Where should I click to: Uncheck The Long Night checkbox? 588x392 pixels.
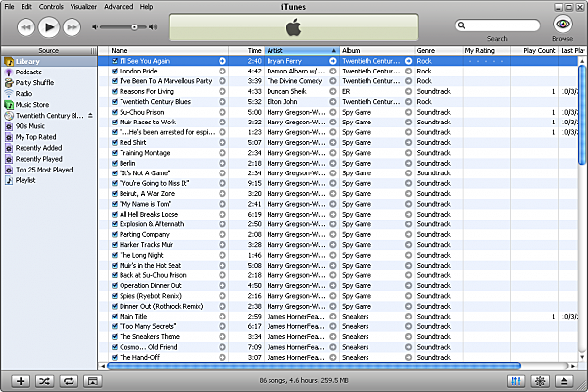tap(115, 255)
